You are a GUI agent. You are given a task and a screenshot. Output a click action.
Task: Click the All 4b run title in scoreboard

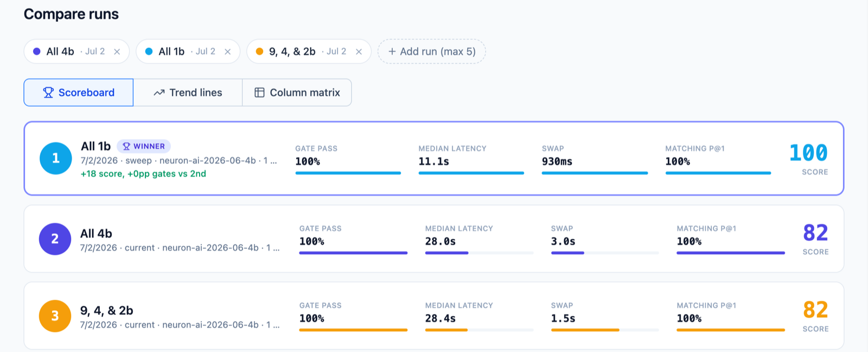tap(96, 234)
